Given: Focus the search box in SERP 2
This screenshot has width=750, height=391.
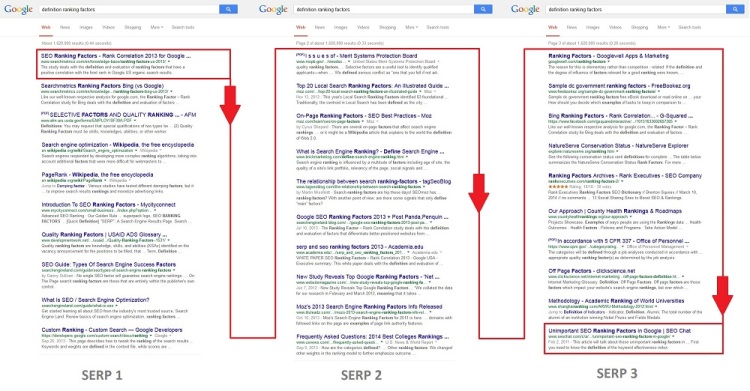Looking at the screenshot, I should pyautogui.click(x=384, y=9).
